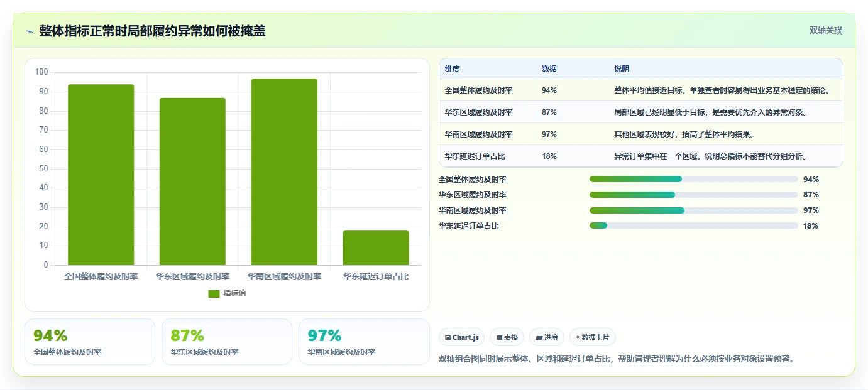Open the 97% stat card

point(364,342)
